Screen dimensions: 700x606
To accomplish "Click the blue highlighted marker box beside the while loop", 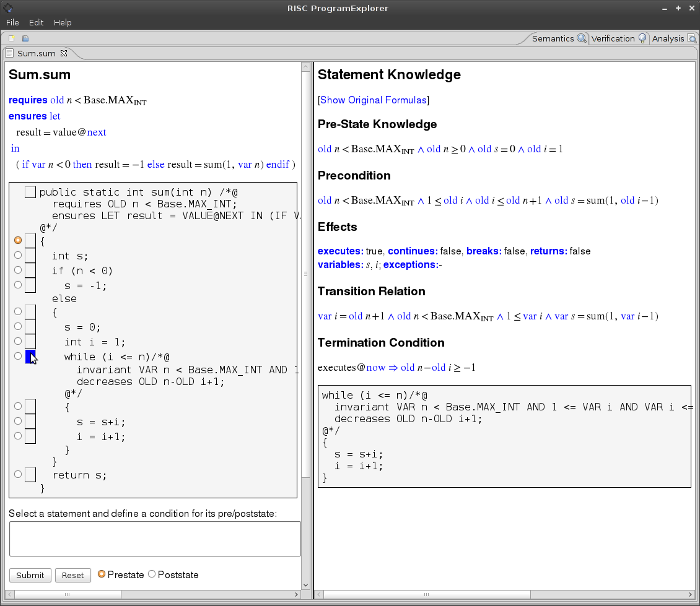I will tap(30, 357).
